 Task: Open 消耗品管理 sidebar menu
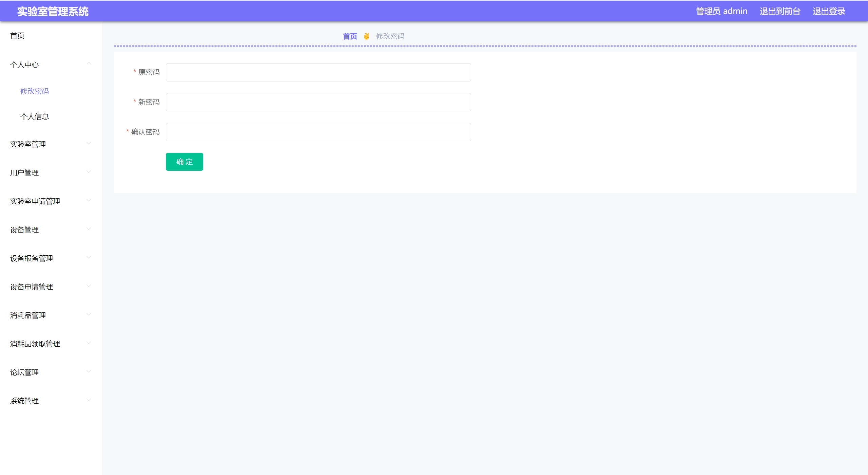click(x=28, y=315)
